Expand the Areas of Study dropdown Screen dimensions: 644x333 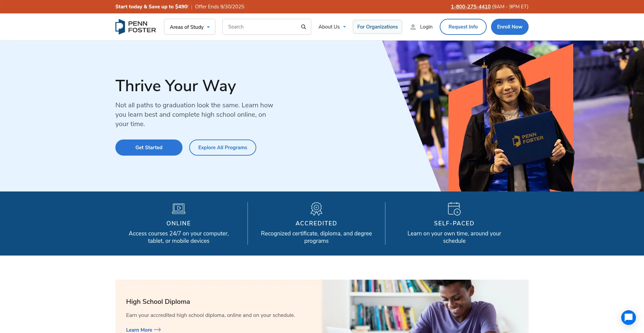click(190, 27)
